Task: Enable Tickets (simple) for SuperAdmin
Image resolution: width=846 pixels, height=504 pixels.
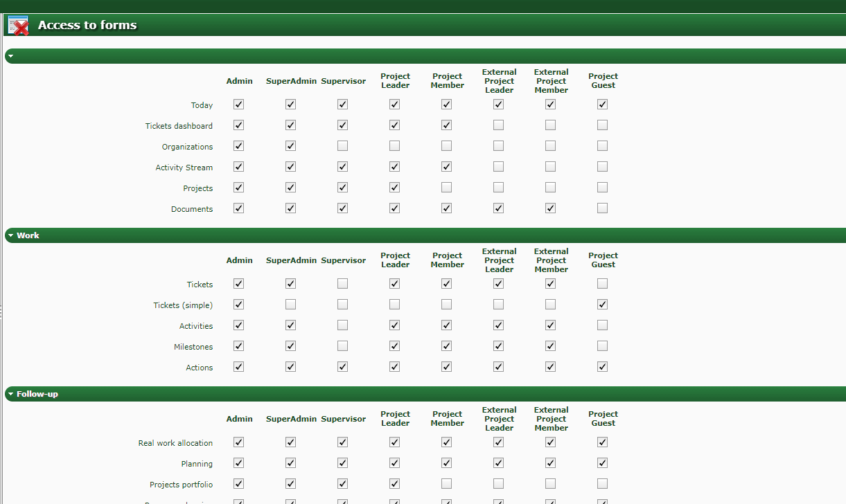Action: 290,305
